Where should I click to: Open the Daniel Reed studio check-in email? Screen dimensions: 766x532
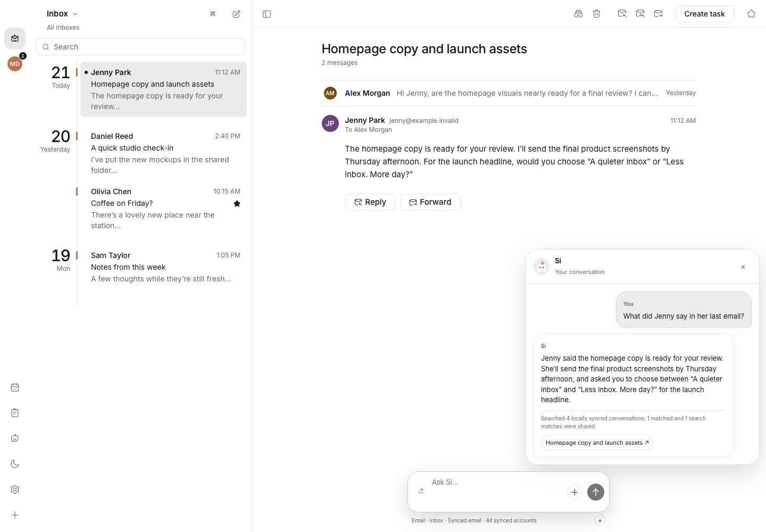point(163,153)
